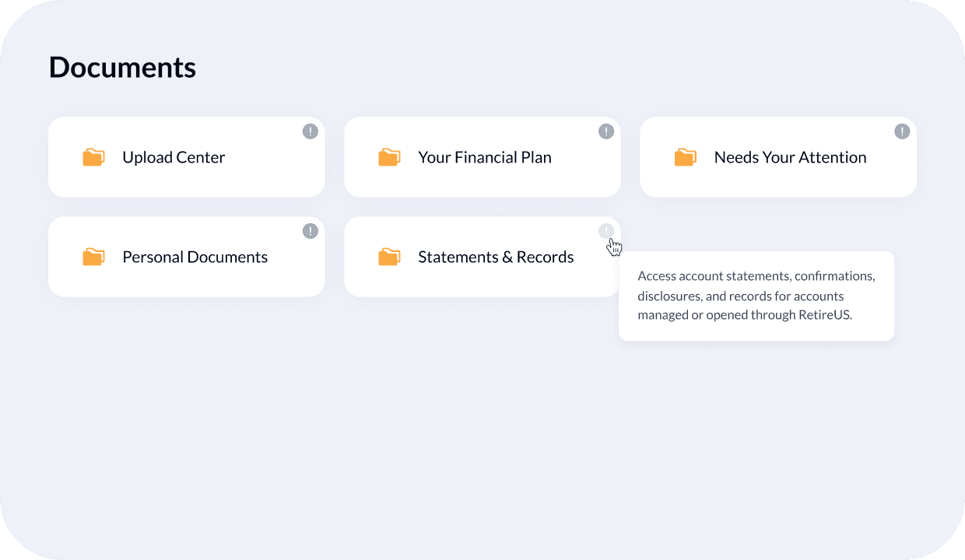Open Your Financial Plan label text

(x=485, y=157)
